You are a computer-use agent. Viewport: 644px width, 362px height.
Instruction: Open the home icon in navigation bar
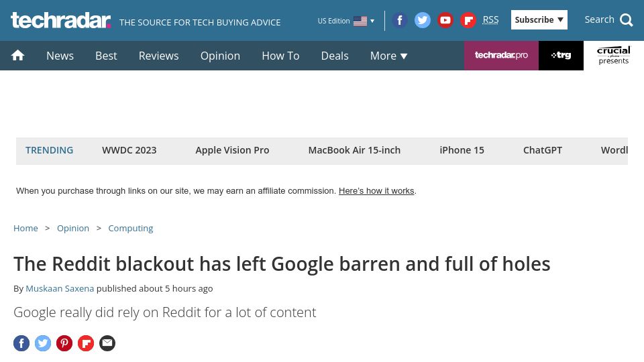(x=17, y=56)
